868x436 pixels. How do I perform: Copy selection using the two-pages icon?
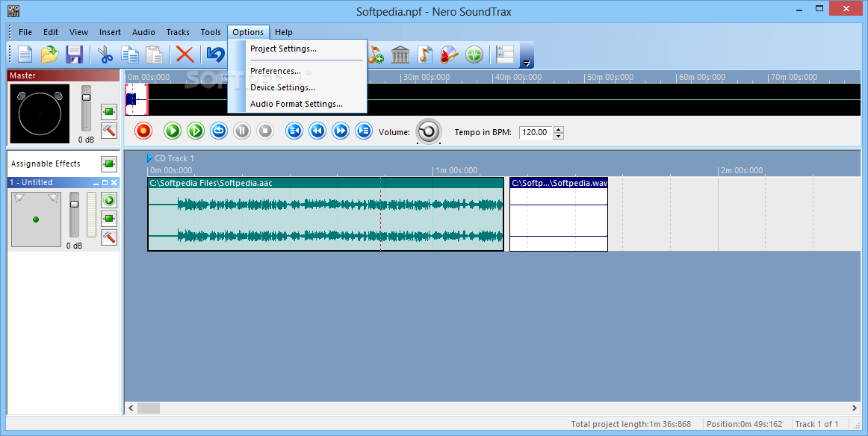[130, 54]
